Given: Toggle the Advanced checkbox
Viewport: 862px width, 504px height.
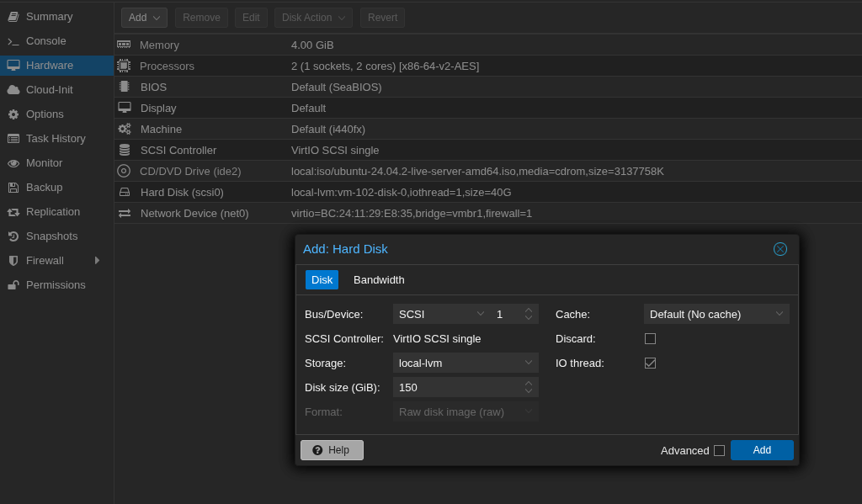Looking at the screenshot, I should (x=719, y=450).
